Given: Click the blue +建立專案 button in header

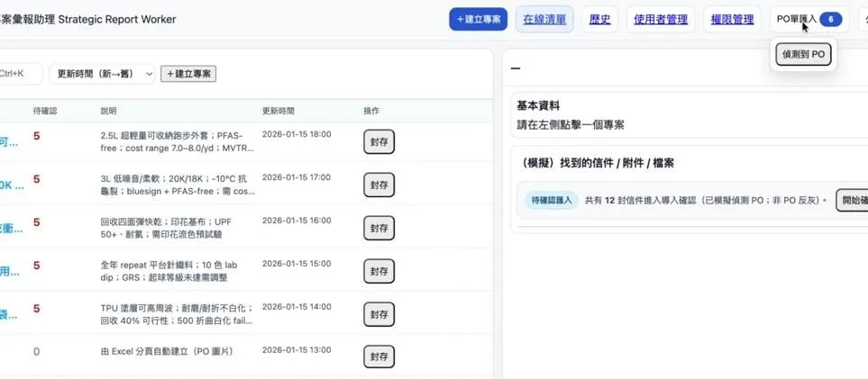Looking at the screenshot, I should 478,20.
